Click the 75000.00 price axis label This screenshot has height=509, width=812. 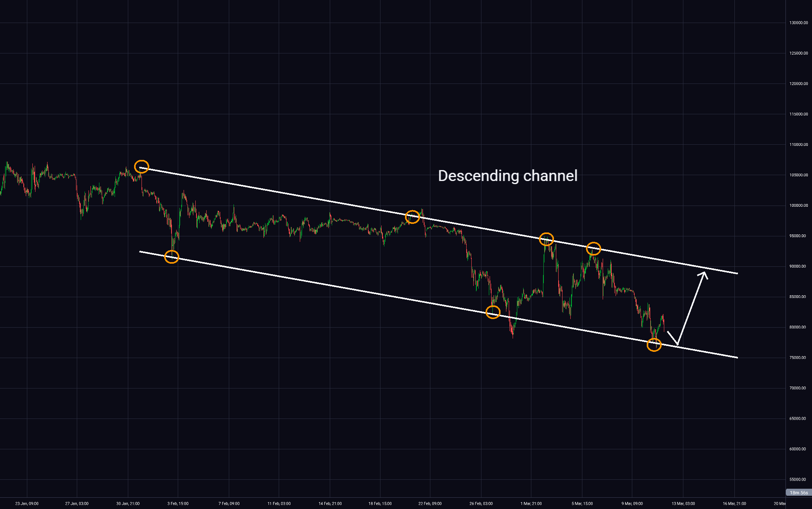tap(798, 358)
